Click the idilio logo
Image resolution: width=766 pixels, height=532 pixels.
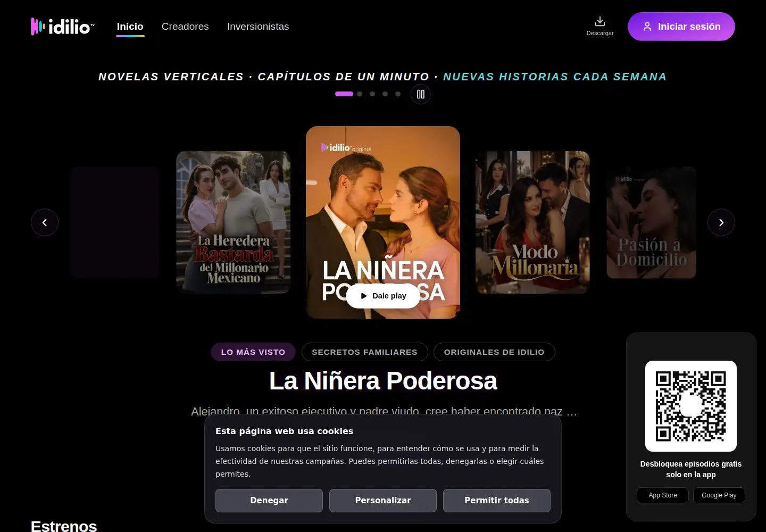[63, 27]
